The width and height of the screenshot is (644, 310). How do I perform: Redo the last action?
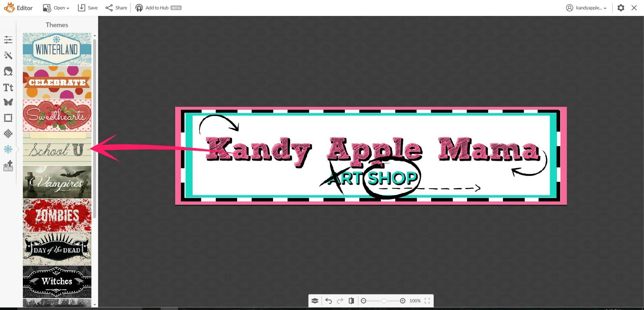340,301
